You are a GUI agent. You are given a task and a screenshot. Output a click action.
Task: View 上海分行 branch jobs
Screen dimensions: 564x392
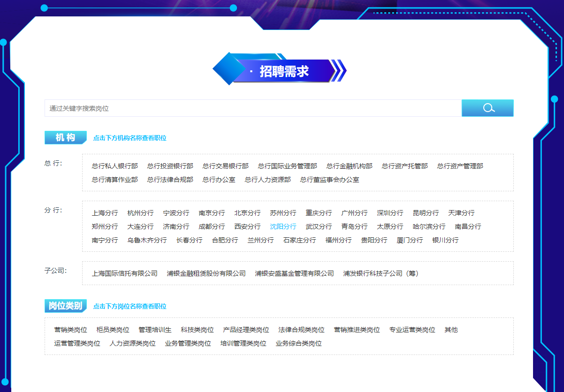pyautogui.click(x=105, y=213)
